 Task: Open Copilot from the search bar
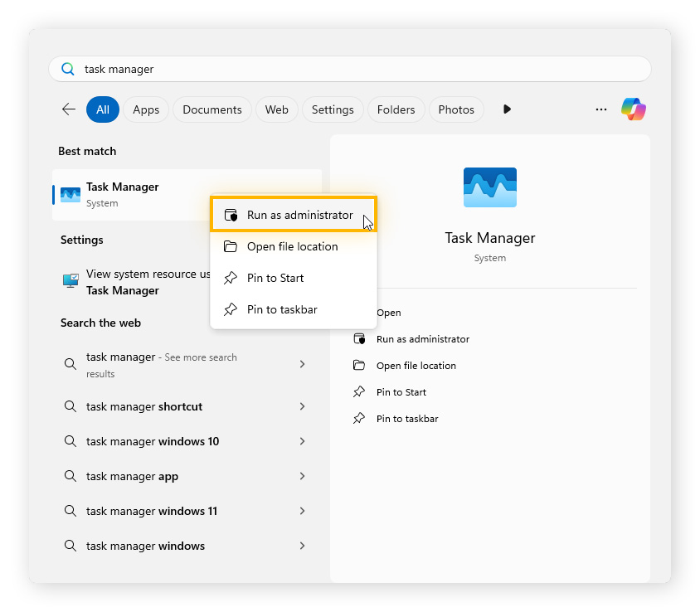(633, 109)
